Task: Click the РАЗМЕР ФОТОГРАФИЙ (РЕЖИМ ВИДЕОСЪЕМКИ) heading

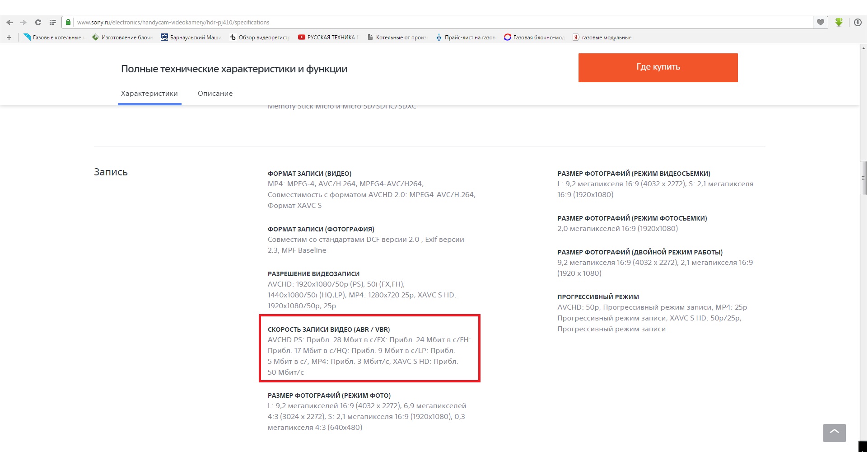Action: pyautogui.click(x=634, y=174)
